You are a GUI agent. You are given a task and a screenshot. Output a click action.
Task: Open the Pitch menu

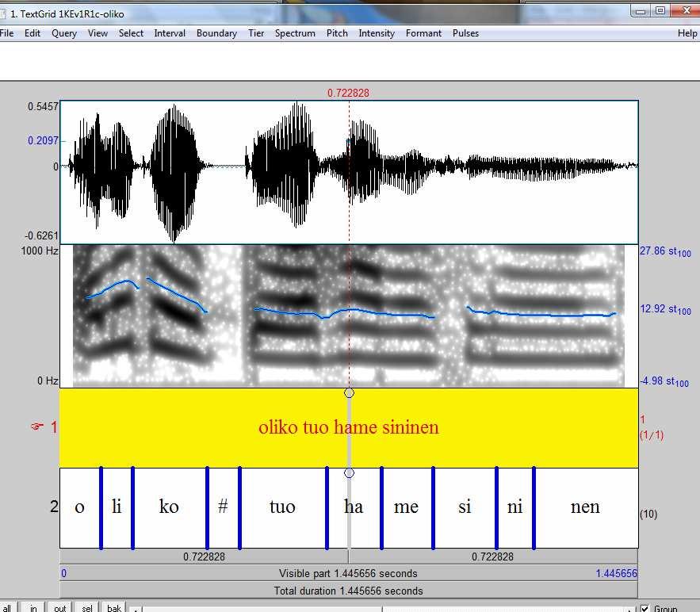click(337, 33)
